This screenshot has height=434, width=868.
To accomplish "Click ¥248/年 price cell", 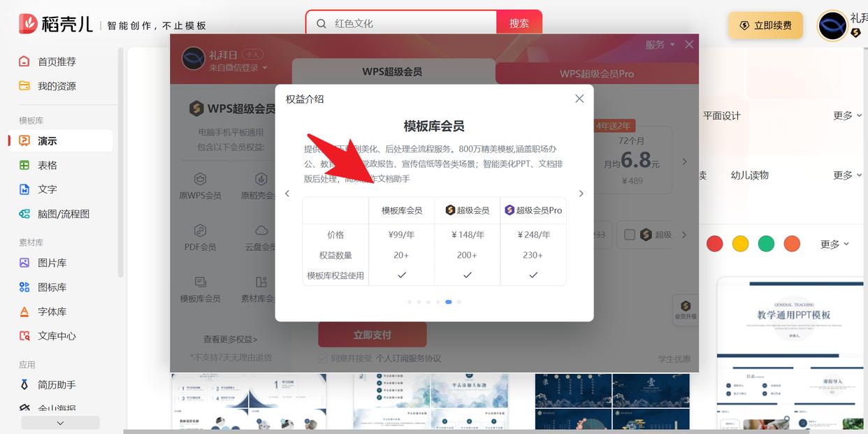I will coord(533,235).
